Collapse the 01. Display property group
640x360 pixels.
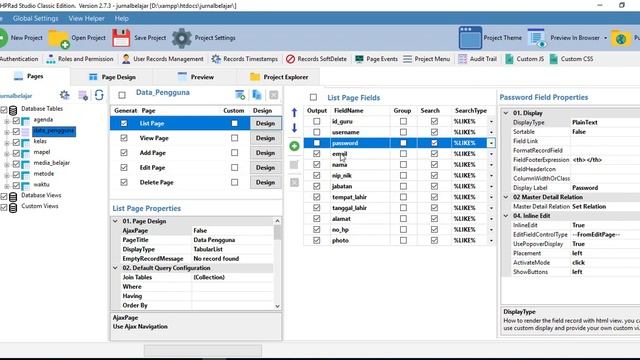(x=506, y=113)
